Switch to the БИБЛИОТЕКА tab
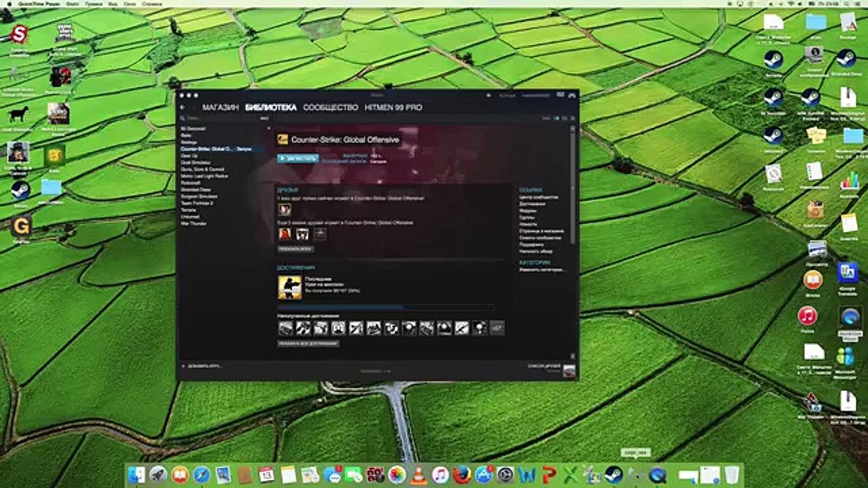This screenshot has width=868, height=488. click(271, 108)
